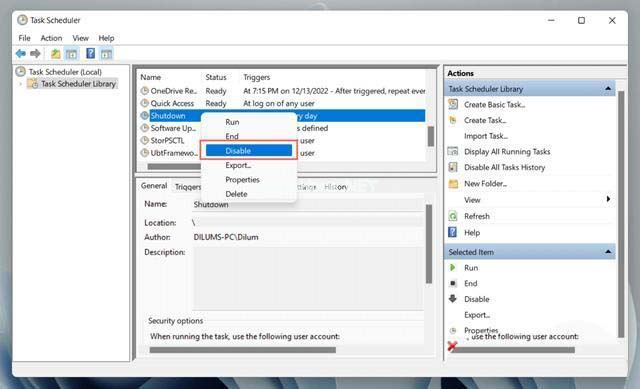The height and width of the screenshot is (389, 640).
Task: Click the task list vertical scrollbar thumb
Action: (431, 136)
